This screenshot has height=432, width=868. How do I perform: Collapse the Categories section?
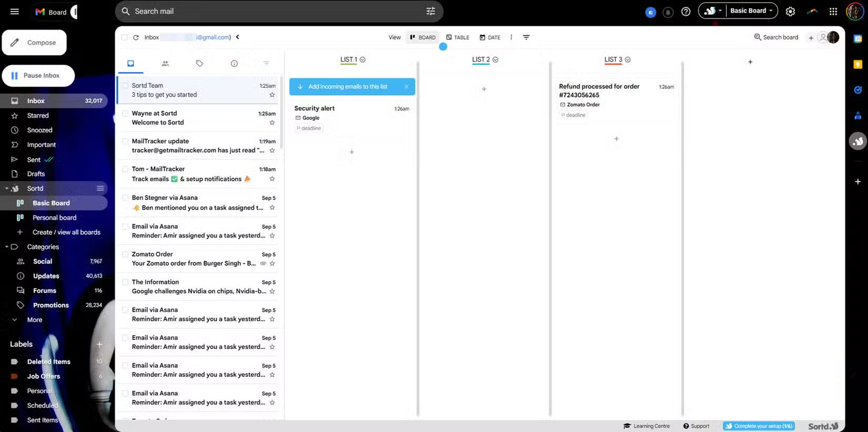click(x=7, y=247)
